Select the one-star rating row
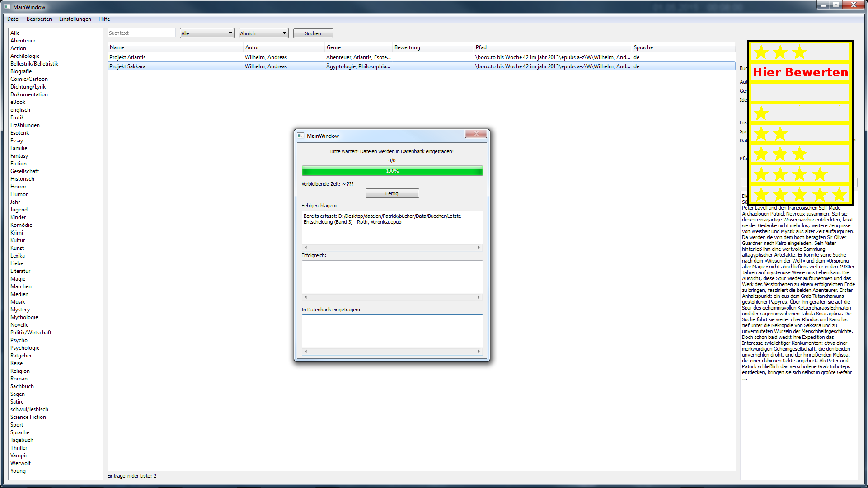 coord(800,113)
